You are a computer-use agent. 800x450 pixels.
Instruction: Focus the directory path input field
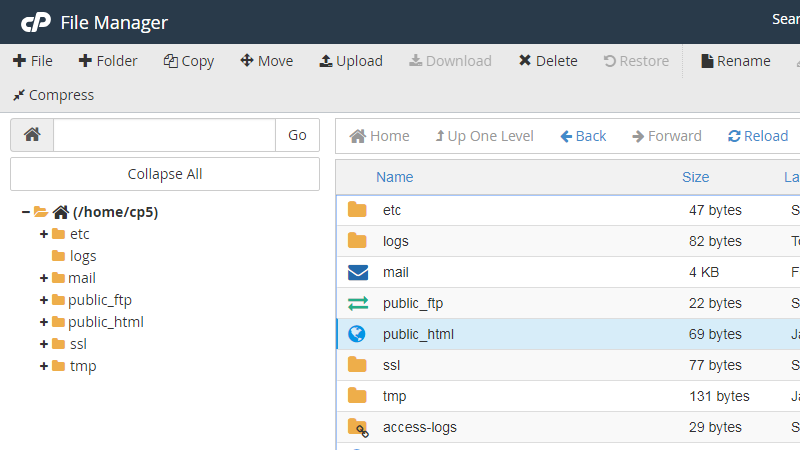pyautogui.click(x=164, y=135)
